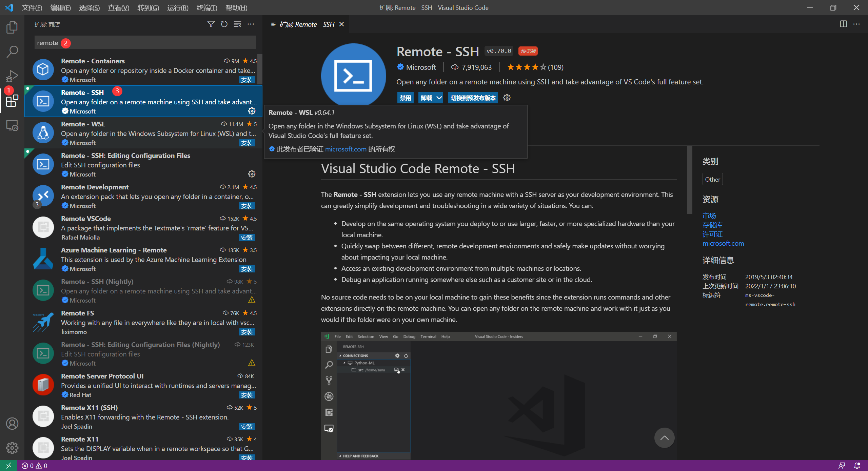Open the Extensions view icon
Screen dimensions: 868x471
point(12,101)
